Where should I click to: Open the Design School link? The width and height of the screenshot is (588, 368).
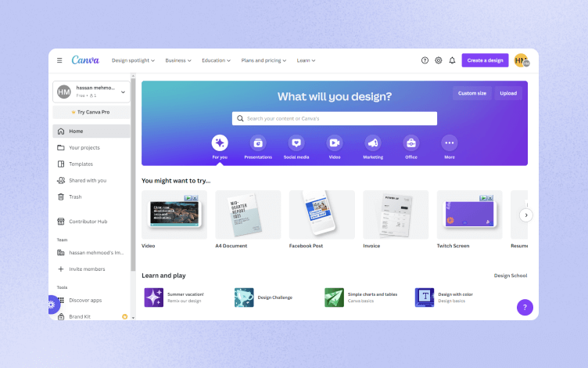point(511,276)
